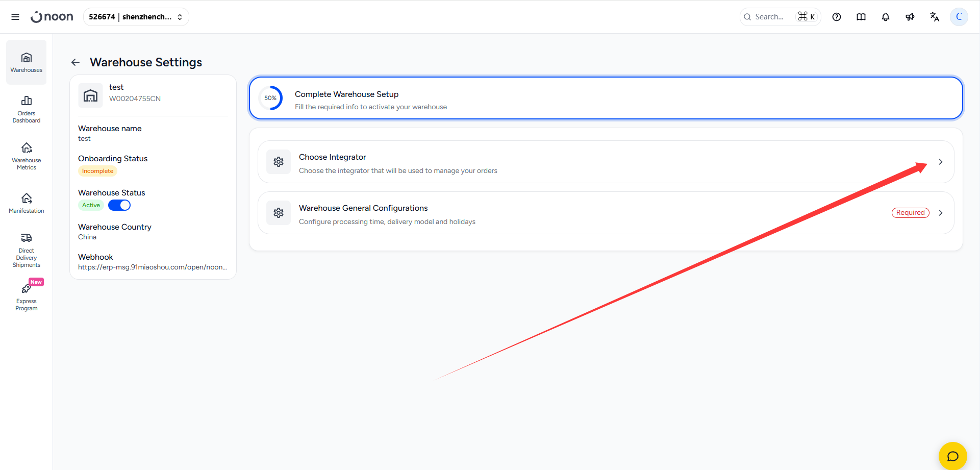Open the notifications bell
The height and width of the screenshot is (470, 980).
click(x=886, y=17)
